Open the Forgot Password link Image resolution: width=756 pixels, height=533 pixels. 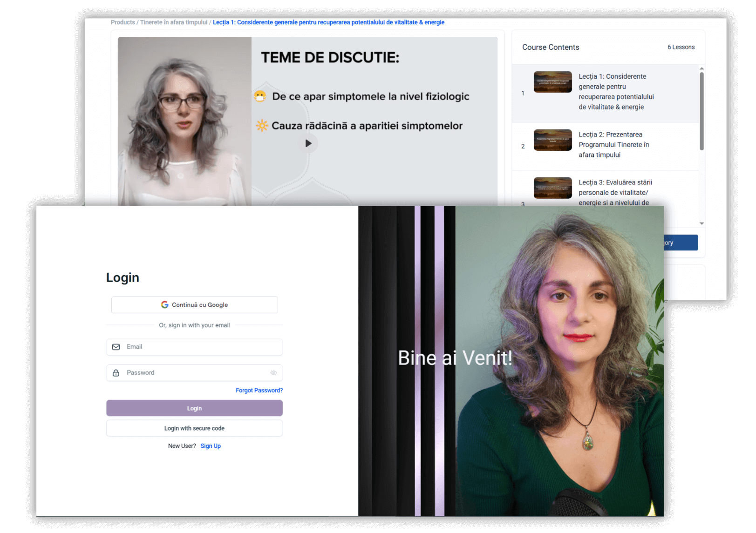(259, 390)
